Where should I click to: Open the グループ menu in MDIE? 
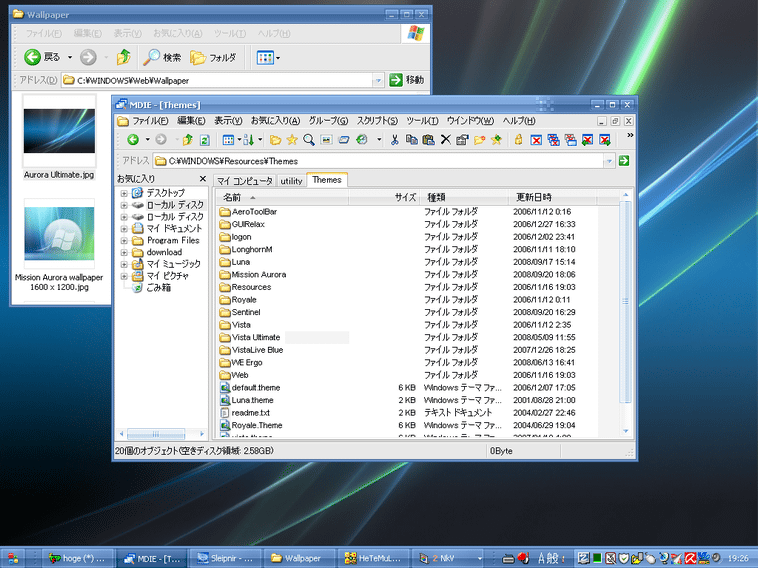pyautogui.click(x=328, y=121)
